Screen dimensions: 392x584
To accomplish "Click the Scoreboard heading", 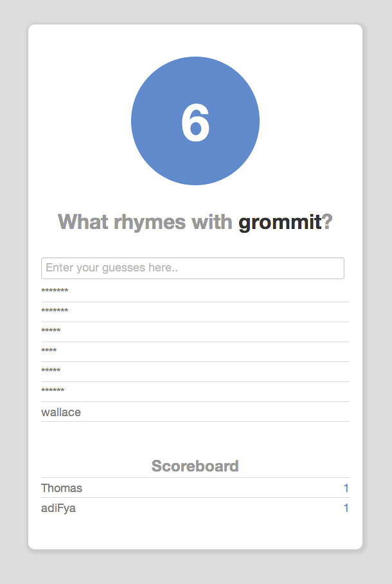I will 195,466.
